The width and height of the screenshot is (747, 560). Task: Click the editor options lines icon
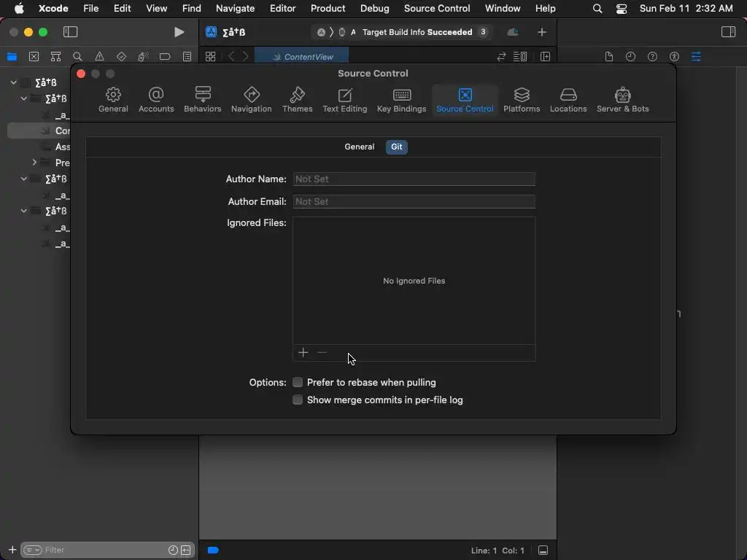tap(519, 57)
